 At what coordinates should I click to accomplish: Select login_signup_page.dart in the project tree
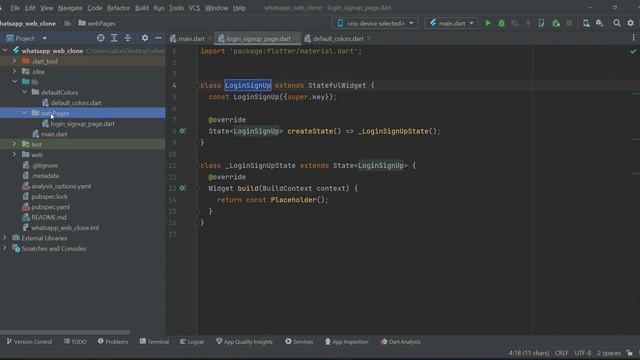[x=82, y=124]
